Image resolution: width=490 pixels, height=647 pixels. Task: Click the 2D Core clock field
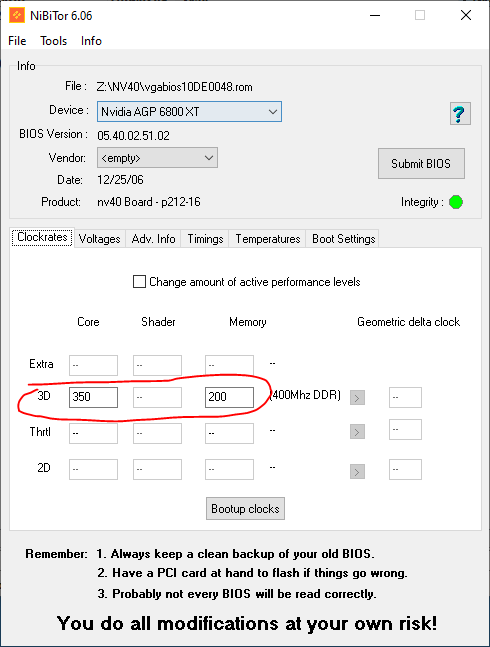93,469
